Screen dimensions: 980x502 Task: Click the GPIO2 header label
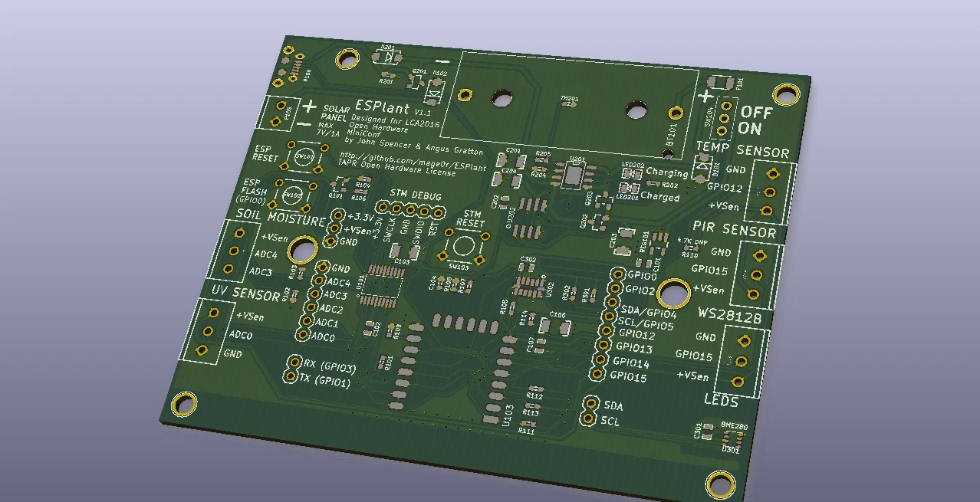640,291
